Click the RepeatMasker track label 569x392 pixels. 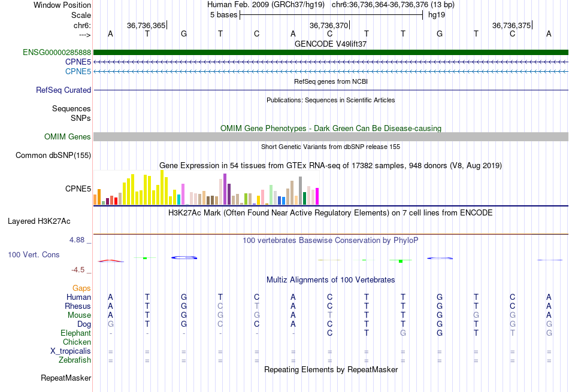coord(66,378)
